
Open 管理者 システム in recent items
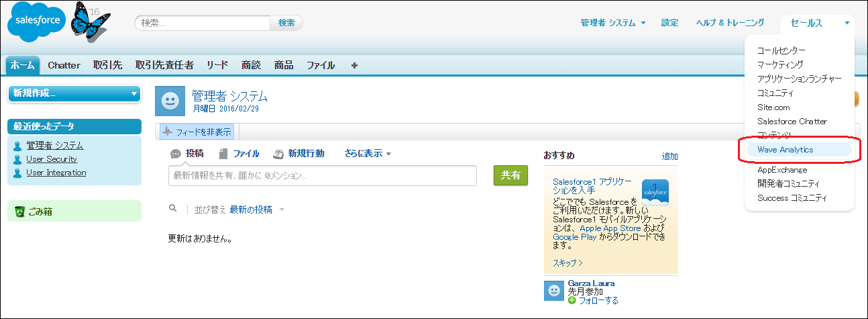[55, 146]
